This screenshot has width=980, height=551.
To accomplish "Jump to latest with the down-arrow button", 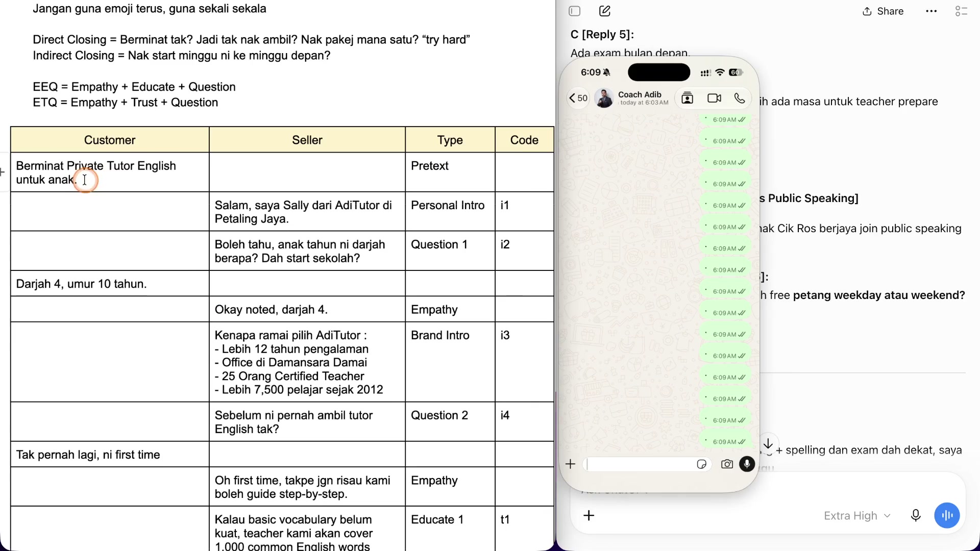I will pyautogui.click(x=768, y=444).
